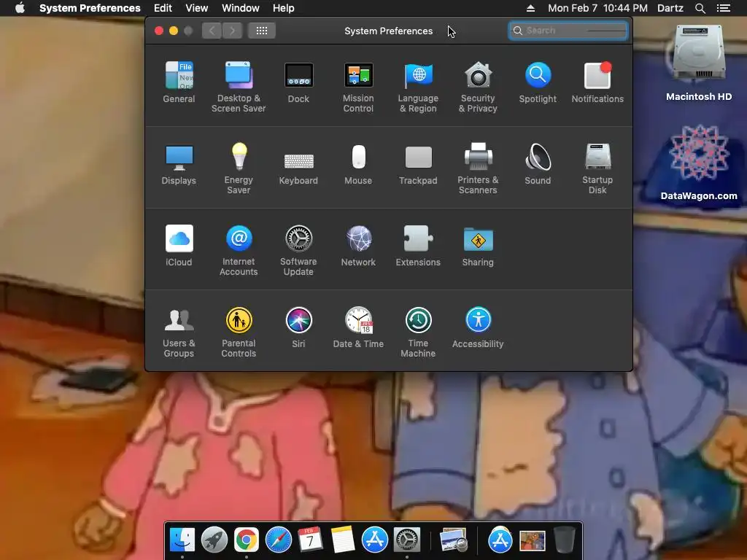Open the Help menu
Viewport: 747px width, 560px height.
tap(284, 8)
